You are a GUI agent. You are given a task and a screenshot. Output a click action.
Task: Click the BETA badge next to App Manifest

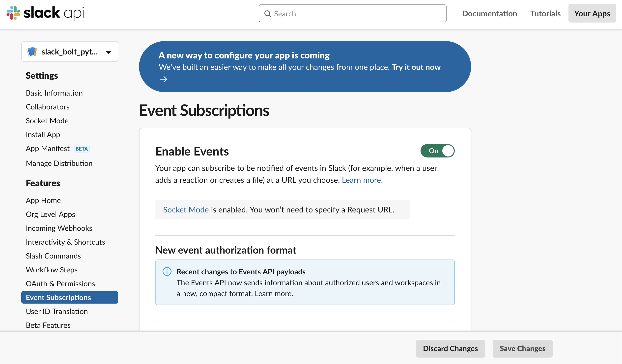82,149
